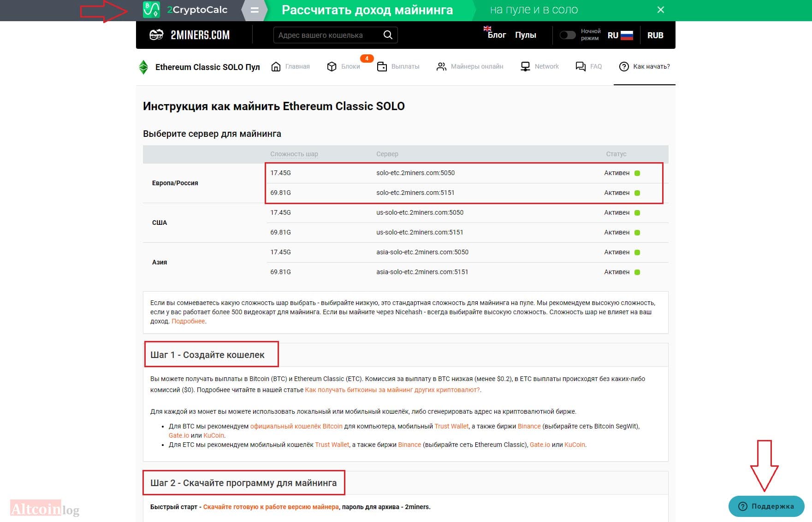
Task: Click the Блоки cube icon
Action: click(332, 66)
